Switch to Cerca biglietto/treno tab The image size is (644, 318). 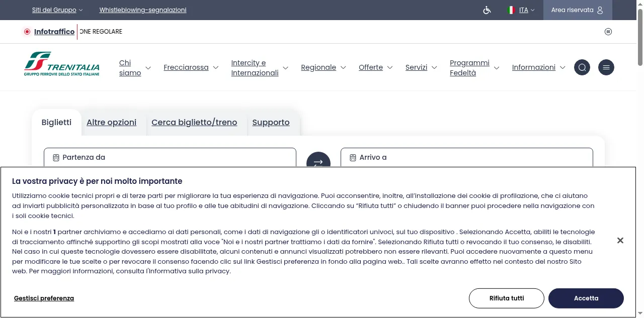point(194,122)
